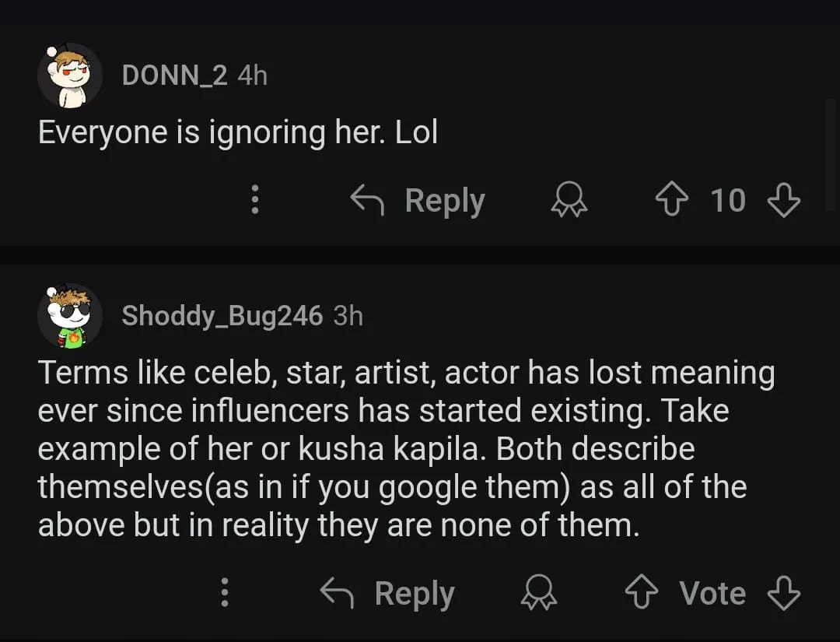The image size is (840, 642).
Task: Give an award to DONN_2's comment
Action: click(x=569, y=201)
